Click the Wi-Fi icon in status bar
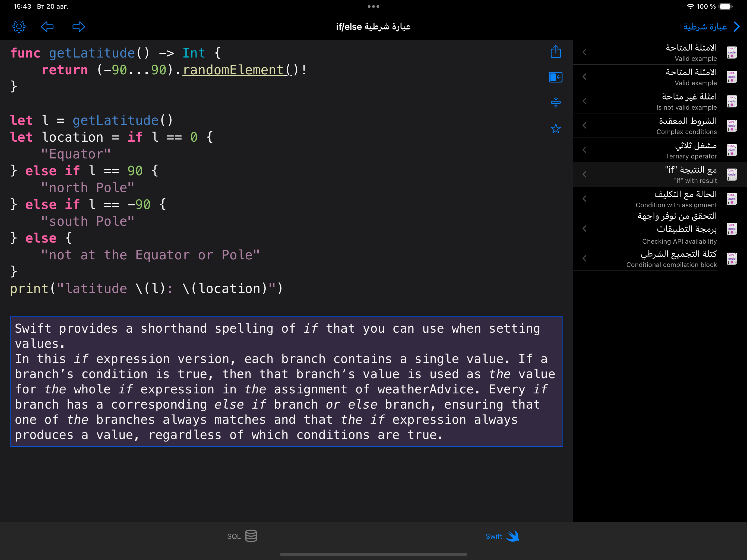 [x=690, y=7]
